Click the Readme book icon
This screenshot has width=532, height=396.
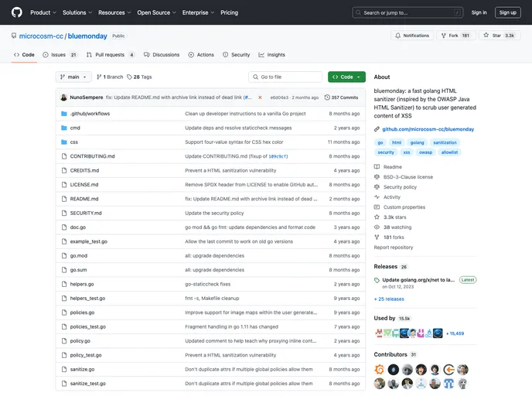click(377, 167)
